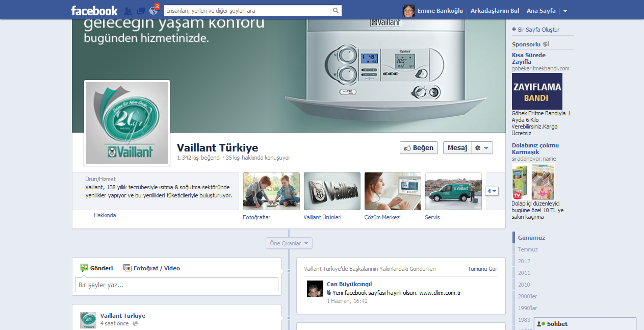Click Tümünü Gör link
The width and height of the screenshot is (644, 330).
coord(482,269)
